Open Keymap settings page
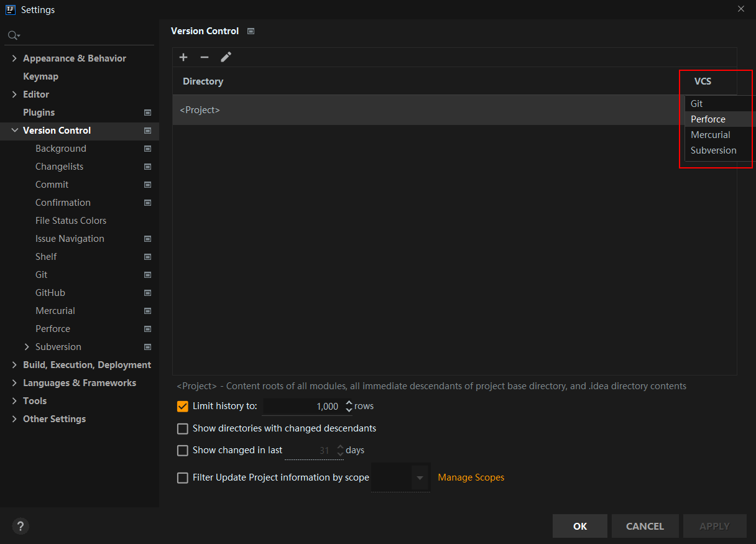The width and height of the screenshot is (756, 544). click(40, 76)
